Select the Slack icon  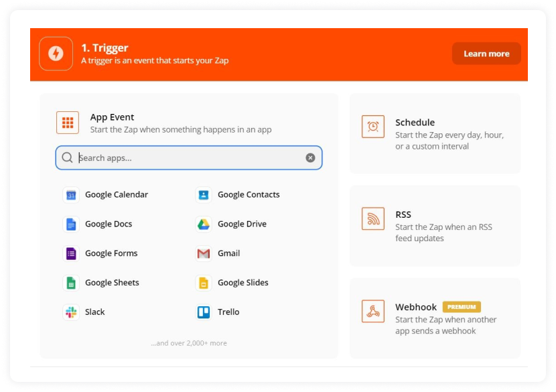click(x=71, y=312)
